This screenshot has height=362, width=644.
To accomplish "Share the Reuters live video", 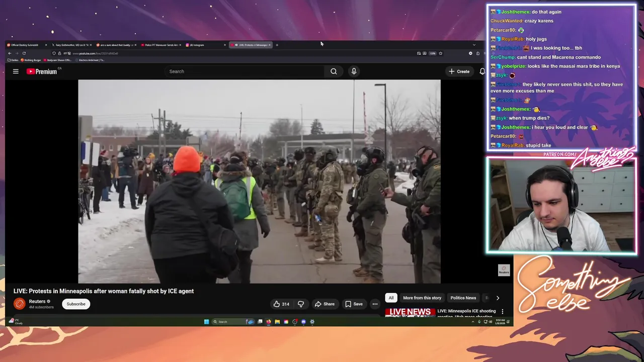I will point(325,304).
